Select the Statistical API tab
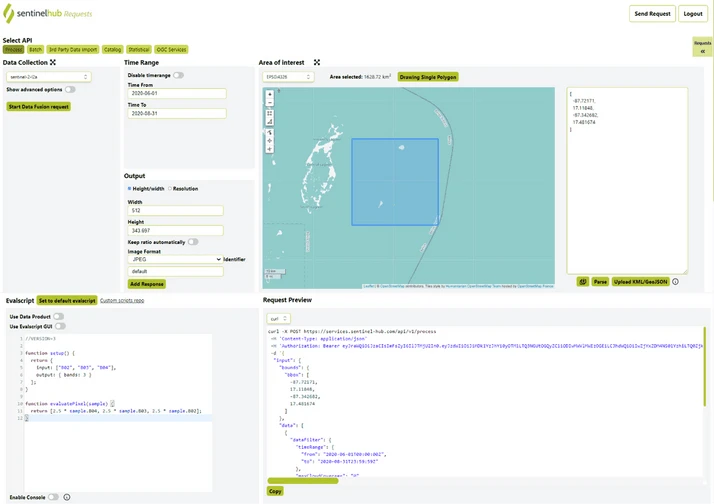Image resolution: width=714 pixels, height=504 pixels. pos(138,50)
